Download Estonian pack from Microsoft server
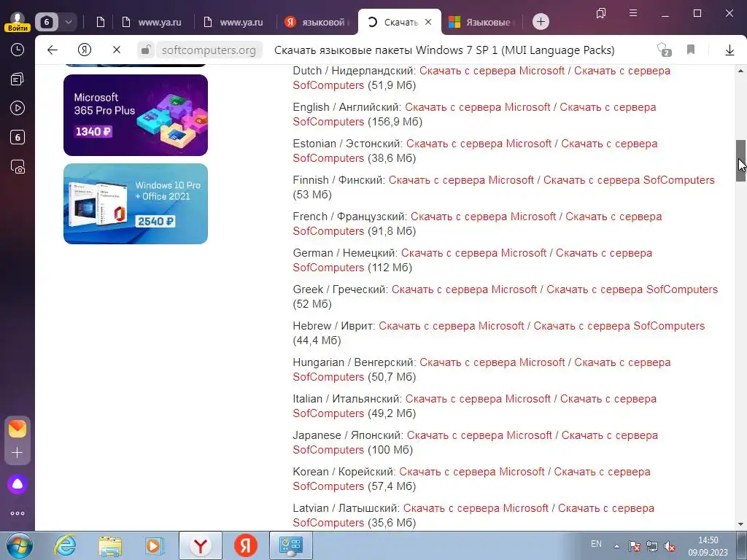Viewport: 747px width, 560px height. (479, 144)
